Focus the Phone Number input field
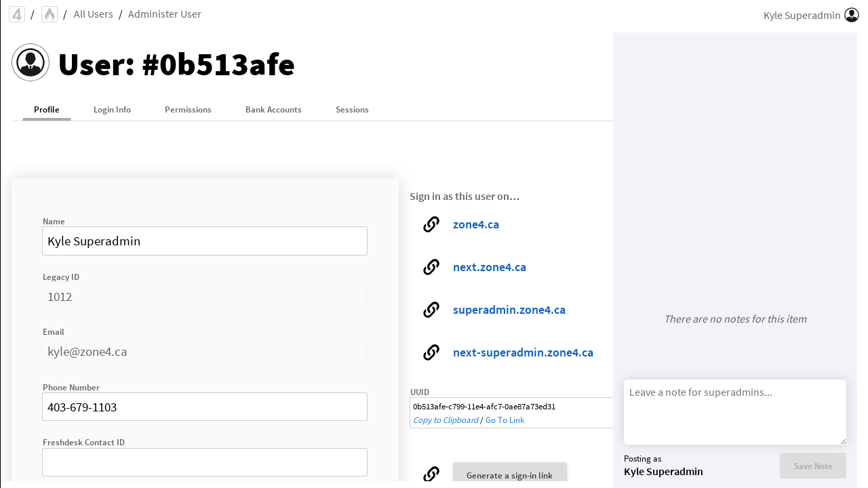 point(205,407)
